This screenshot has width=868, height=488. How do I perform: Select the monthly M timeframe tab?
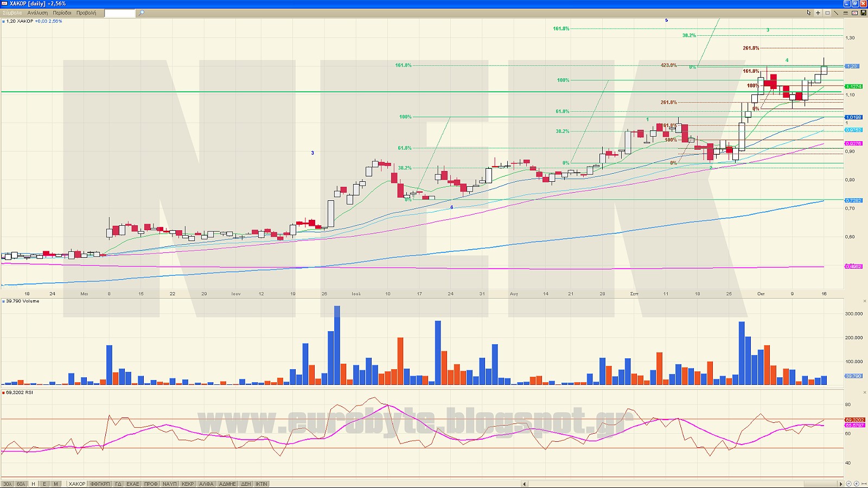click(x=56, y=484)
